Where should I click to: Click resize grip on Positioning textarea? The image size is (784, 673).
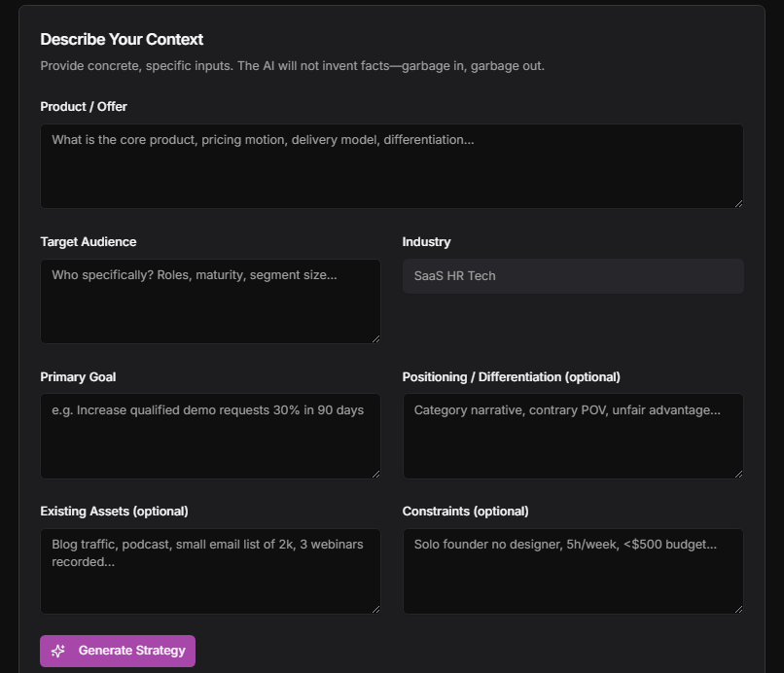(738, 472)
